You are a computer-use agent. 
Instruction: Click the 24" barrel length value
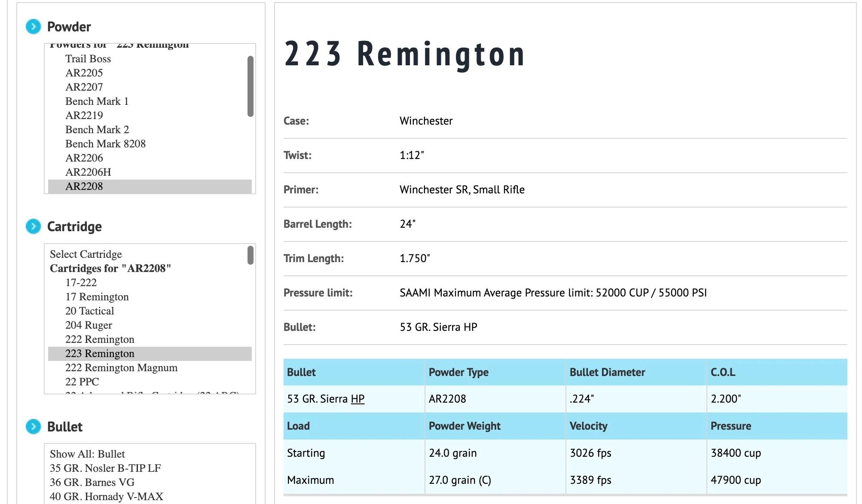[x=407, y=224]
